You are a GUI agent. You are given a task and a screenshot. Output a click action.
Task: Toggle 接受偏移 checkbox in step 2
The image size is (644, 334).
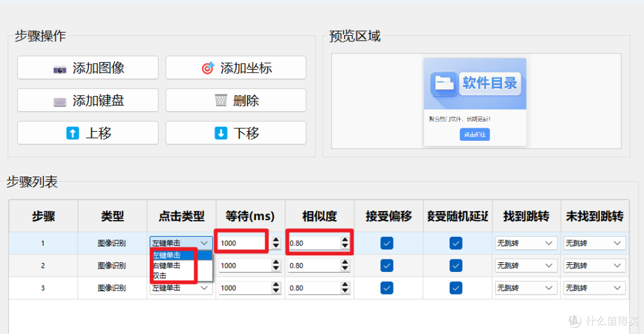click(387, 265)
